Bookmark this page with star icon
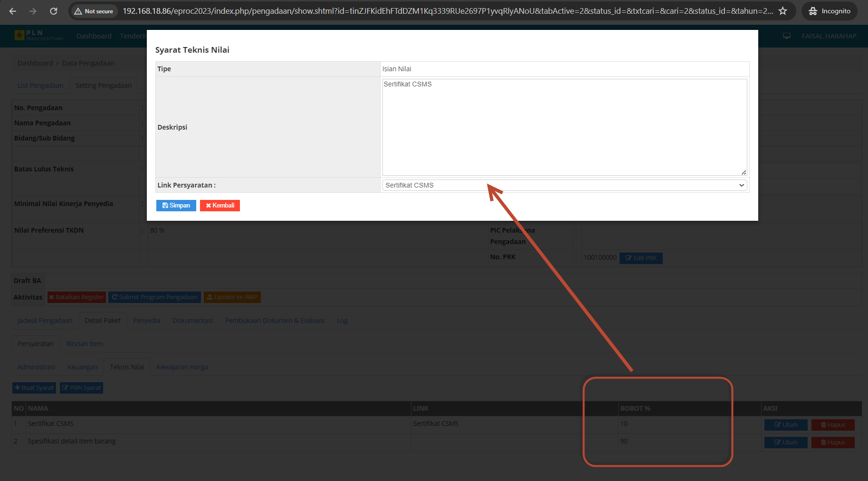868x481 pixels. (783, 11)
